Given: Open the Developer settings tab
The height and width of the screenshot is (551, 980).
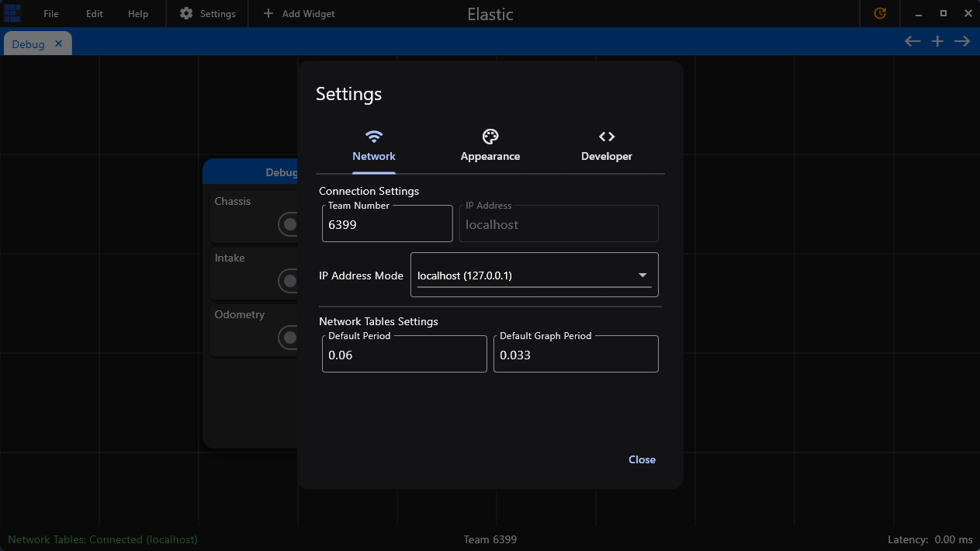Looking at the screenshot, I should [x=606, y=146].
